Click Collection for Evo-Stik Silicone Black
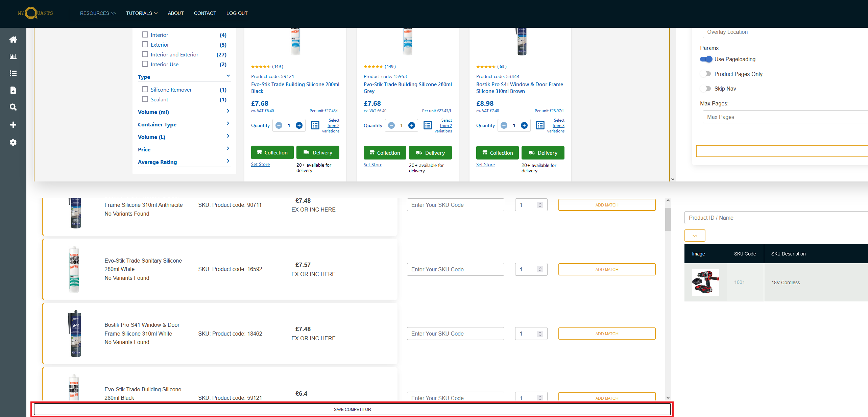This screenshot has height=417, width=868. click(272, 152)
